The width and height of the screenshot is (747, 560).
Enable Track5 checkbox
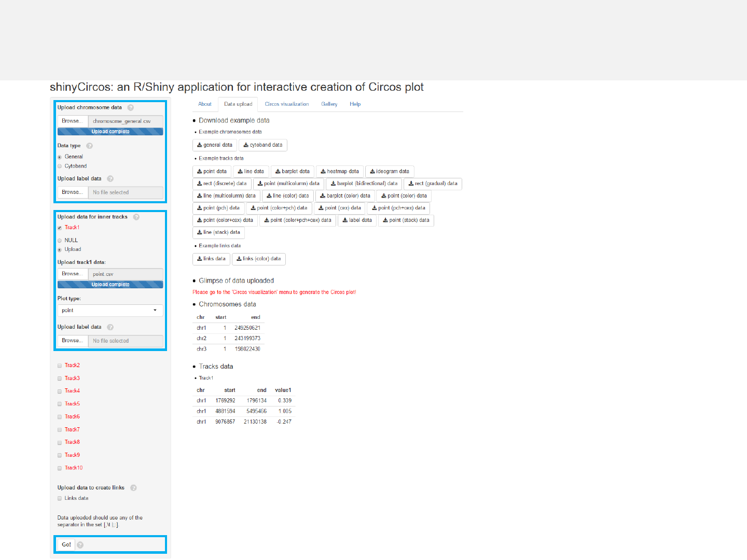tap(60, 404)
